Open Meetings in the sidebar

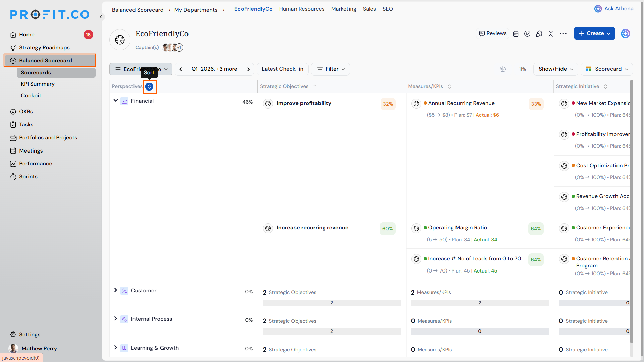click(31, 151)
